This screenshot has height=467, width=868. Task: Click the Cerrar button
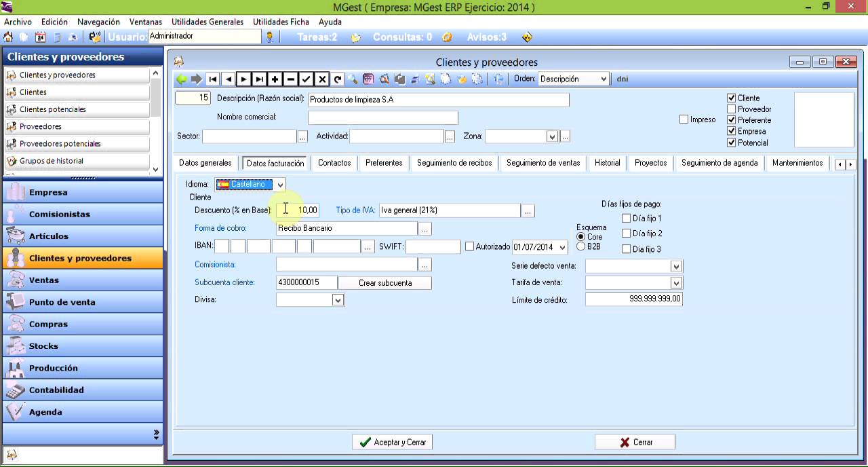(x=635, y=443)
